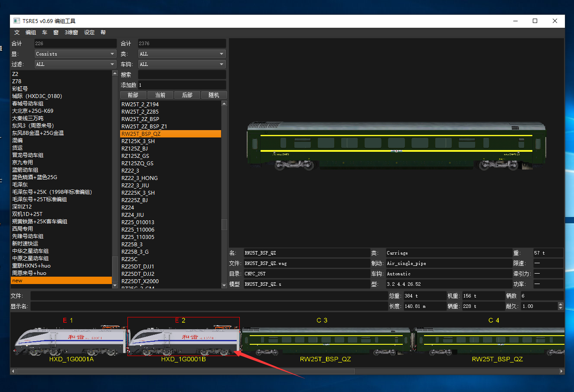Expand the 过滤 ALL filter dropdown
Image resolution: width=574 pixels, height=392 pixels.
(75, 64)
